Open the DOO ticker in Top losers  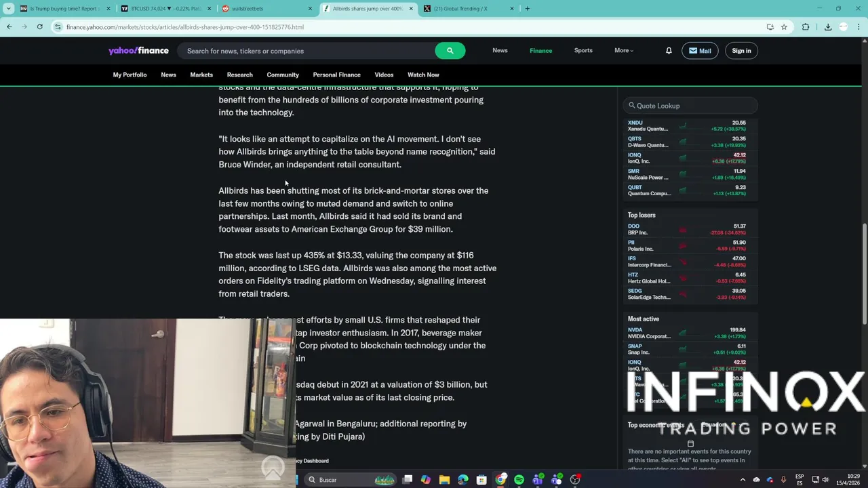(633, 226)
